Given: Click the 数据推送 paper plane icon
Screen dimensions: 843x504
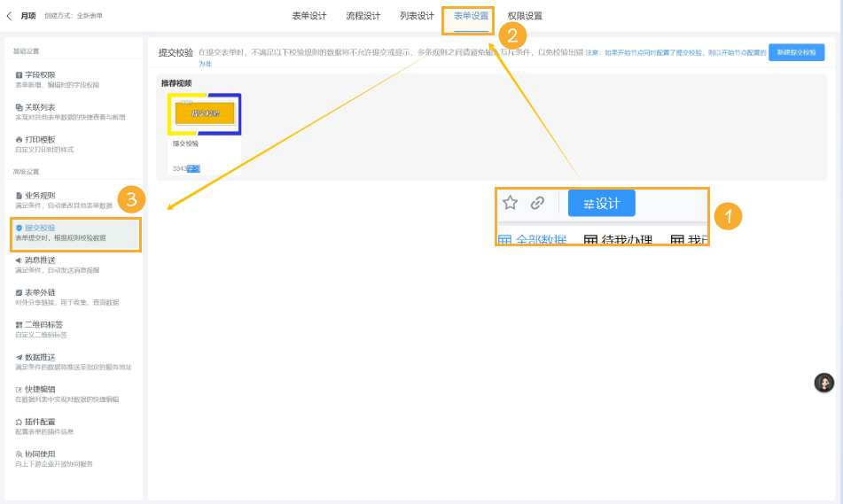Looking at the screenshot, I should point(19,357).
